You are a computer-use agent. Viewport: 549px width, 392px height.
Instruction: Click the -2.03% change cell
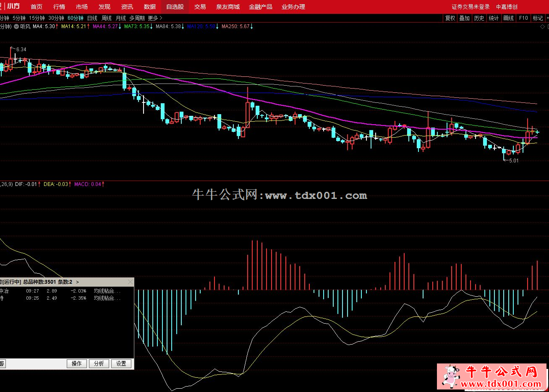pyautogui.click(x=78, y=291)
